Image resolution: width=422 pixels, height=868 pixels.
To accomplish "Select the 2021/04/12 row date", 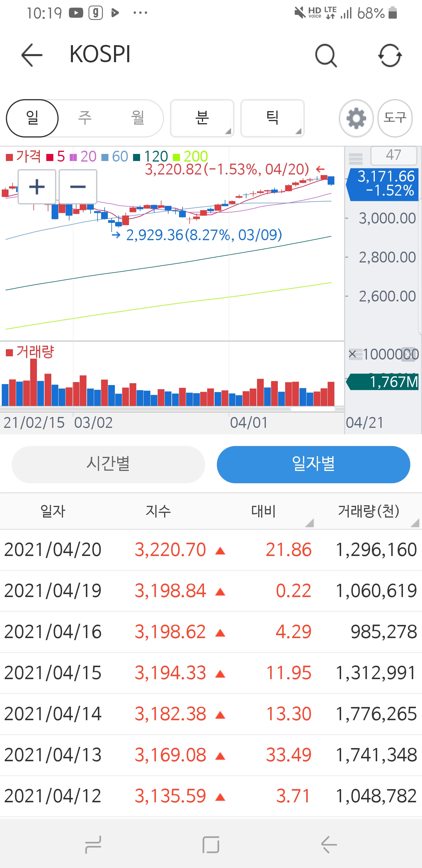I will coord(53,796).
